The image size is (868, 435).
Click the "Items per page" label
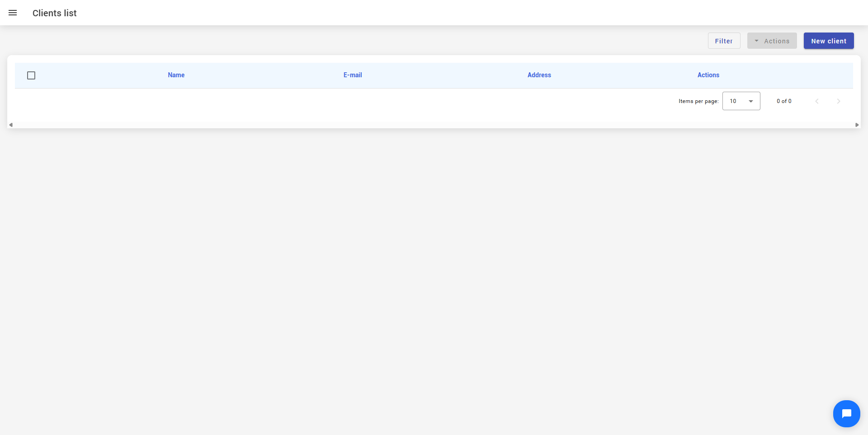tap(698, 101)
